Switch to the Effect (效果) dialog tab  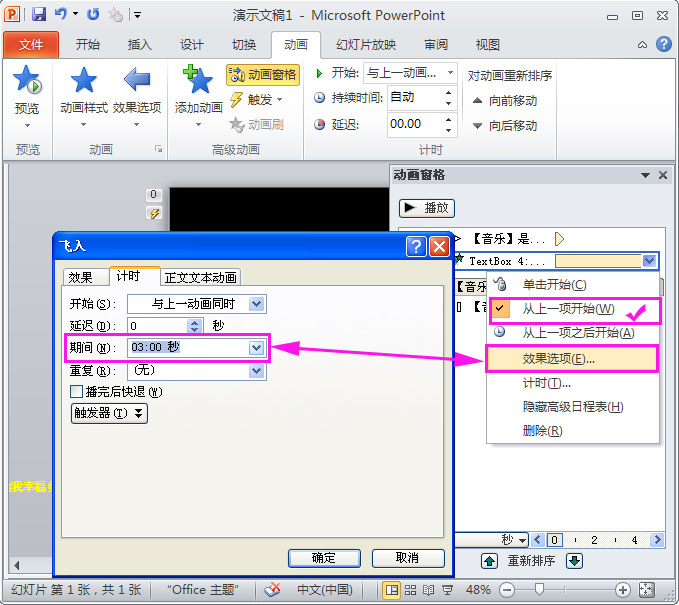click(85, 277)
